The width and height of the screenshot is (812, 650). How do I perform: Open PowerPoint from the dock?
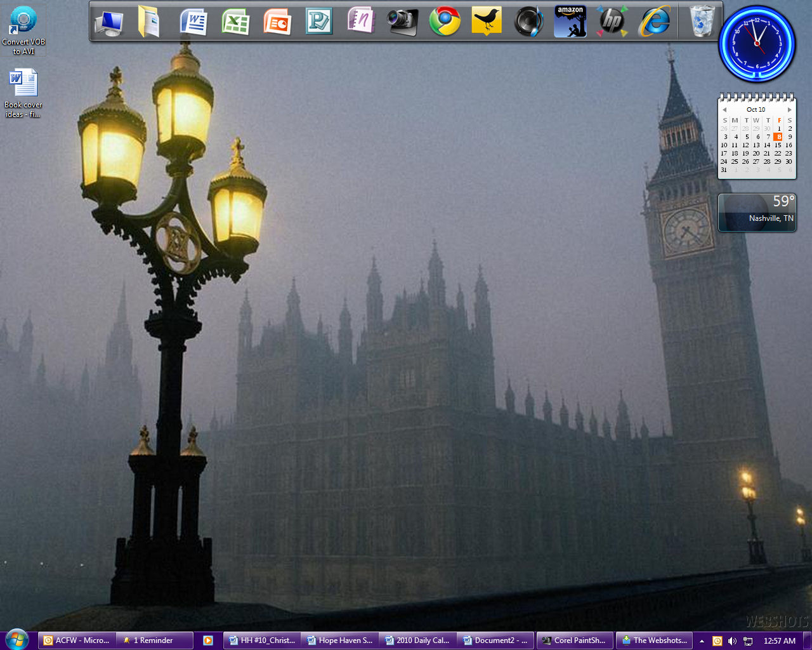click(x=277, y=22)
